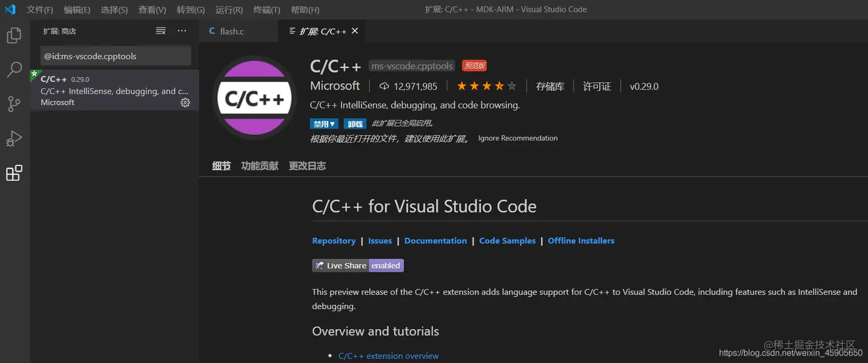The width and height of the screenshot is (868, 363).
Task: Open the 运行(R) menu
Action: [x=229, y=10]
